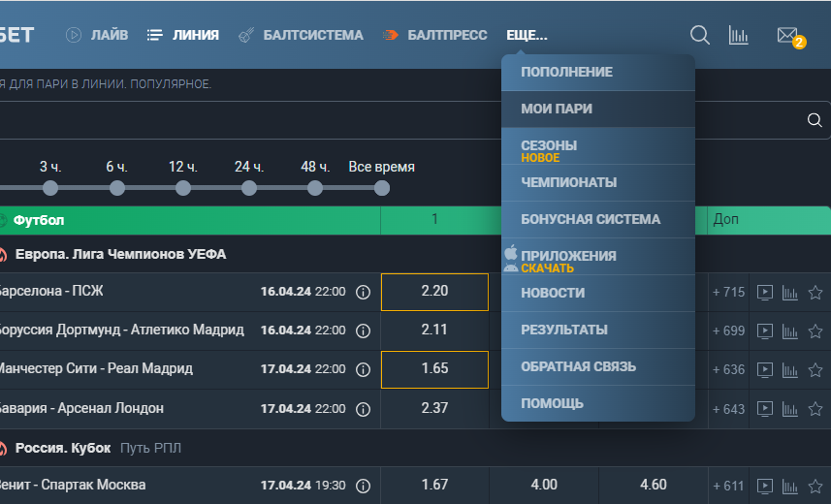Image resolution: width=831 pixels, height=504 pixels.
Task: Watch video for the +643 match row
Action: tap(765, 409)
